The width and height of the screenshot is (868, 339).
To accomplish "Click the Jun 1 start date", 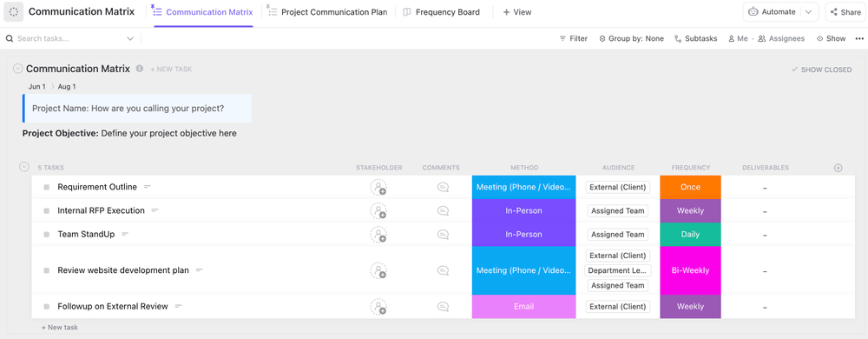I will (x=37, y=87).
